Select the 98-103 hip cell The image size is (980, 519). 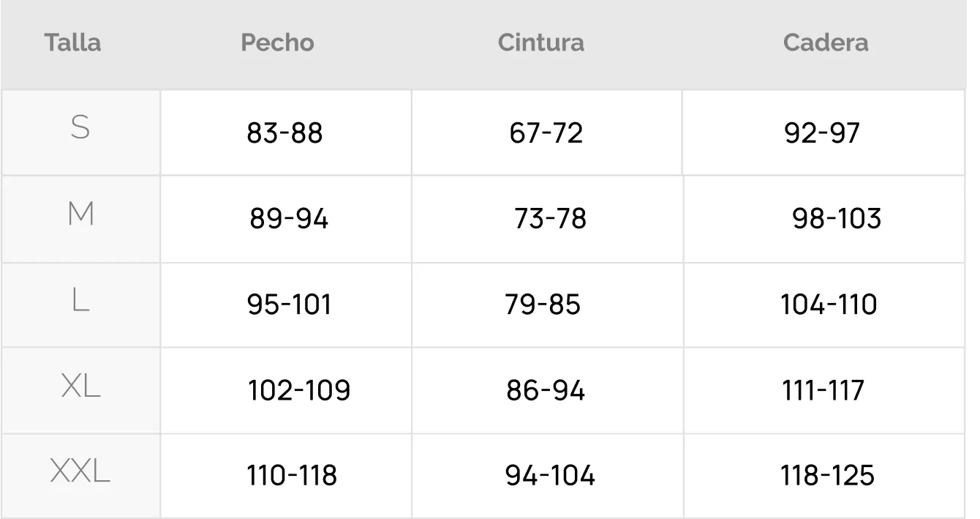coord(837,218)
